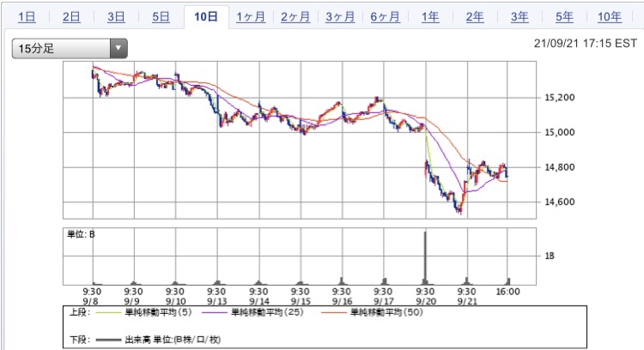Click the 9/20 date axis label

click(x=426, y=301)
